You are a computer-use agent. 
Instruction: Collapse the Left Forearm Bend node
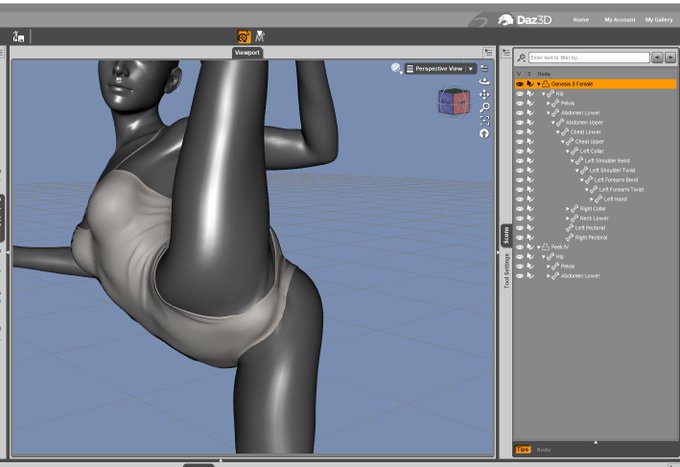582,180
